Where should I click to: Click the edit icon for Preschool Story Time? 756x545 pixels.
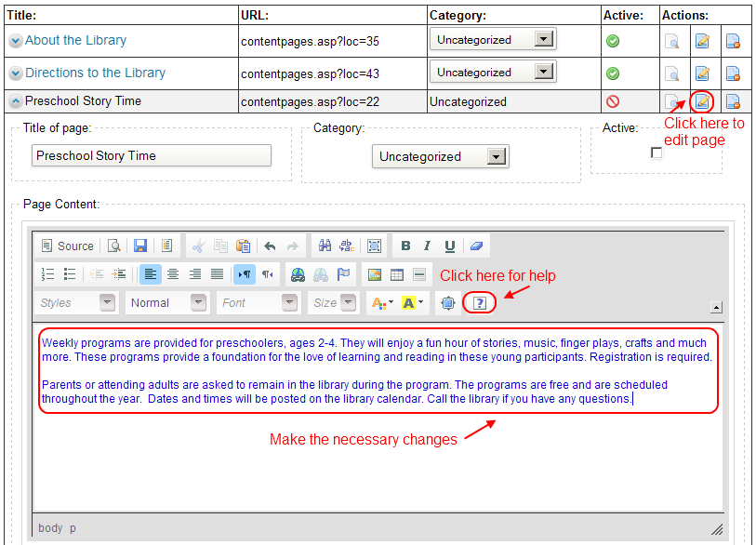coord(703,101)
